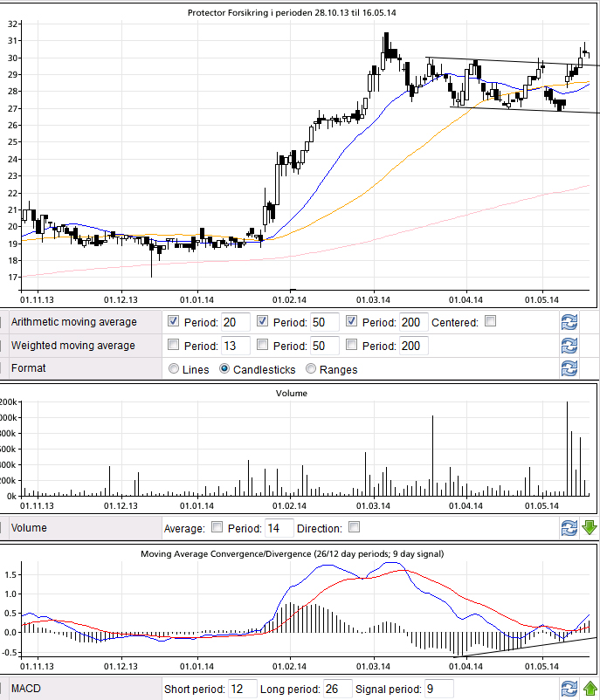The height and width of the screenshot is (700, 600).
Task: Refresh the Volume chart
Action: (569, 527)
